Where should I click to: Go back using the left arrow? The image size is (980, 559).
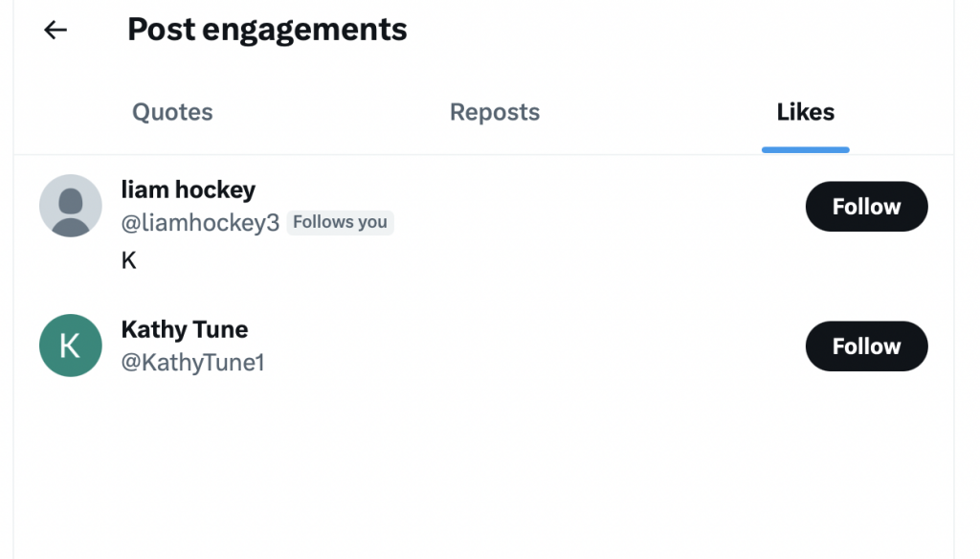pyautogui.click(x=56, y=30)
